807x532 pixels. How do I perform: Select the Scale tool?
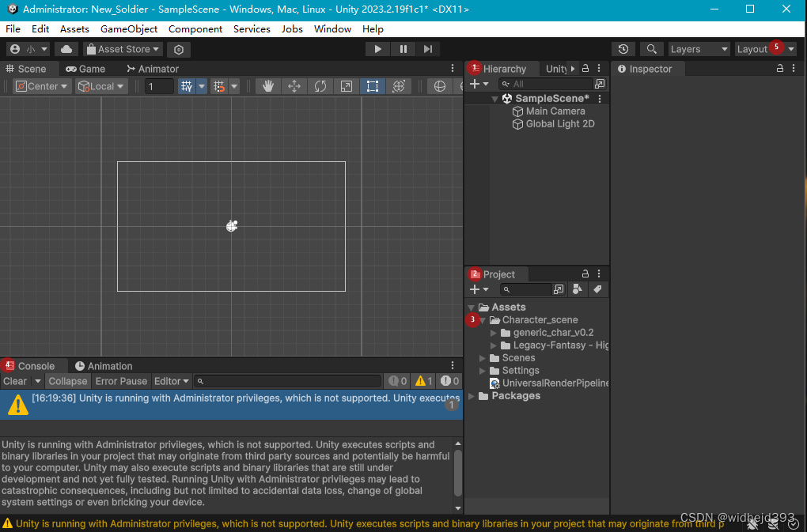[346, 86]
